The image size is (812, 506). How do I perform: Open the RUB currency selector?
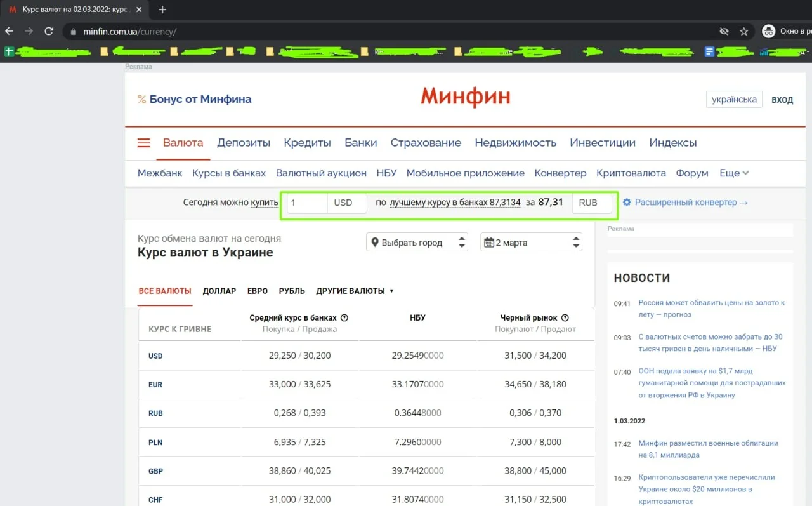tap(592, 203)
